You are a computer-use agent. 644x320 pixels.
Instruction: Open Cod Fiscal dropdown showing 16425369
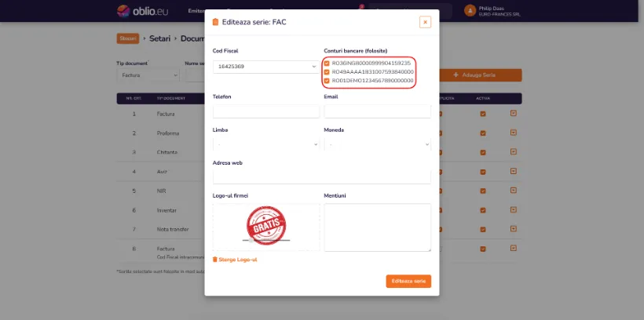coord(266,67)
